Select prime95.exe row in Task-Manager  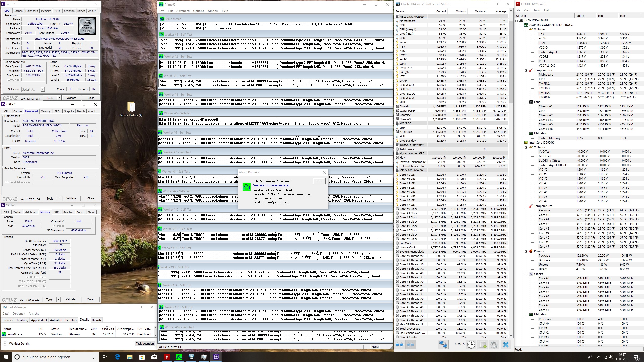coord(77,334)
